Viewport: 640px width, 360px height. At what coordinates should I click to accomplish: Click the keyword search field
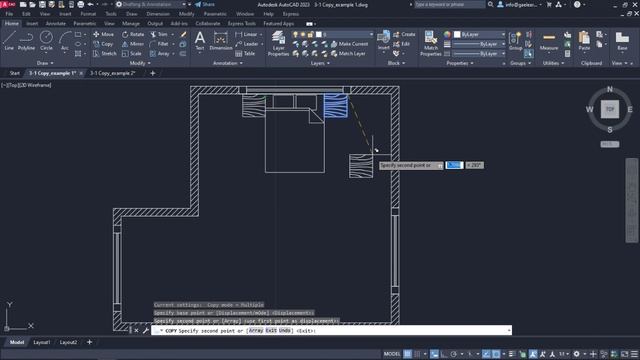(449, 4)
